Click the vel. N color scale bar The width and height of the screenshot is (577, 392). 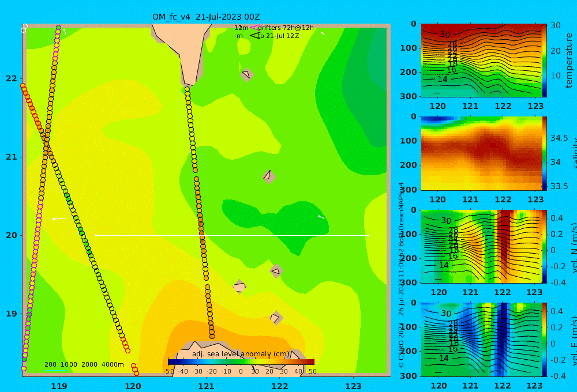pyautogui.click(x=545, y=246)
